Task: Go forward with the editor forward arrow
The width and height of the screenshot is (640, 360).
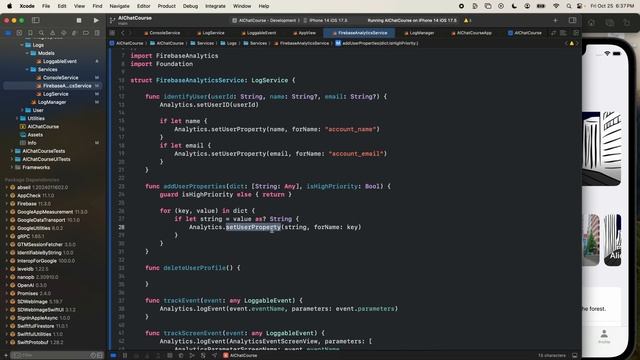Action: [130, 33]
